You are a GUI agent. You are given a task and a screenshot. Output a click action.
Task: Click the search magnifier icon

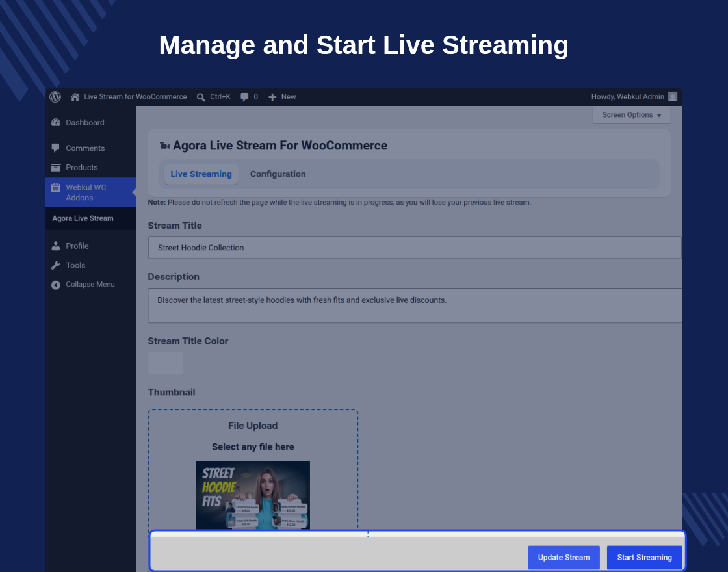click(x=201, y=97)
